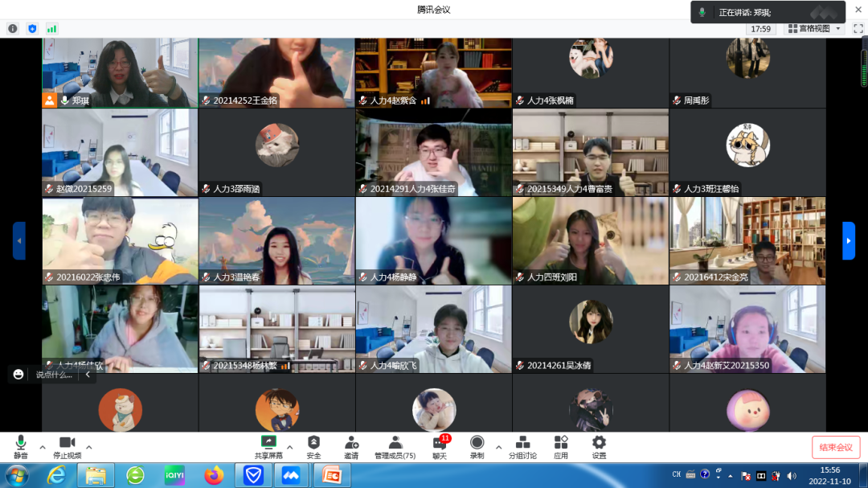
Task: Click the 邀请 invite icon
Action: (x=351, y=446)
